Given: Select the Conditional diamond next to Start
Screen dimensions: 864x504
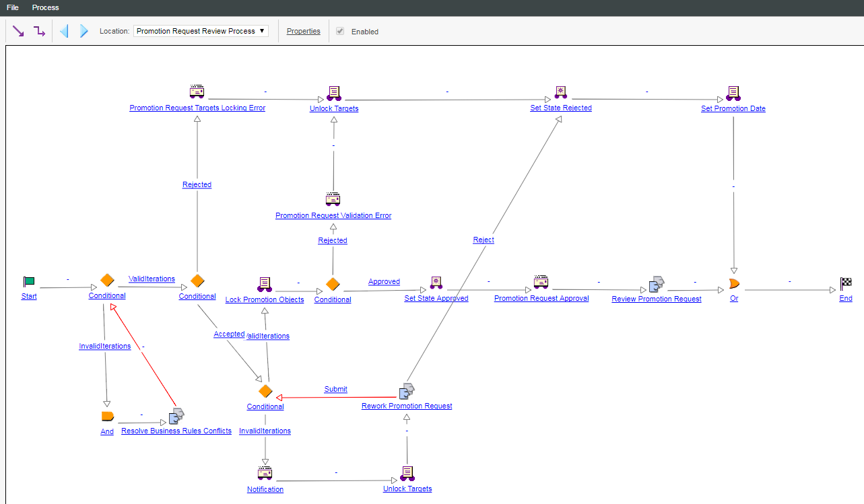Looking at the screenshot, I should [107, 280].
